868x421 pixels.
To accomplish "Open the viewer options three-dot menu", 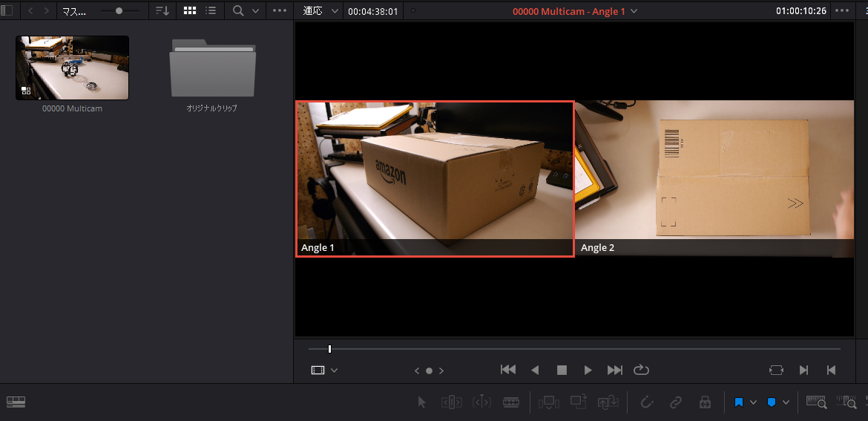I will (842, 10).
